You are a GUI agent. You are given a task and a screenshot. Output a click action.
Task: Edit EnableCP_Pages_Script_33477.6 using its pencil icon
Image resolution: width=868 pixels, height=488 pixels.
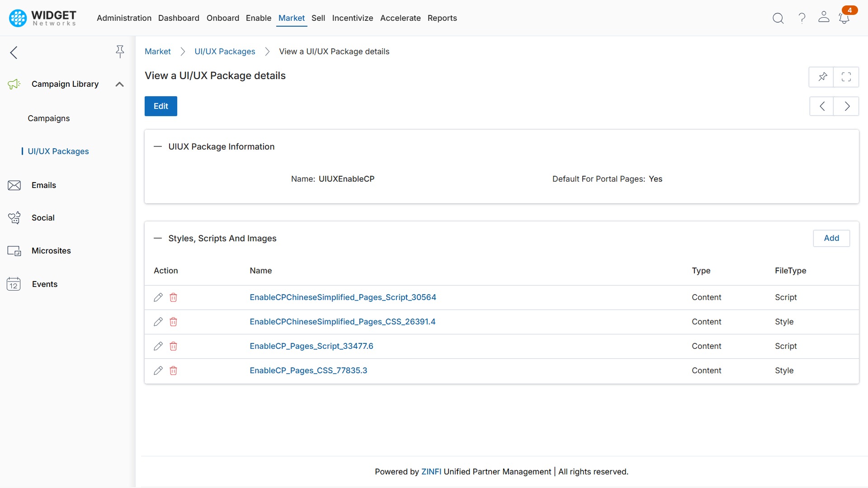[x=158, y=346]
